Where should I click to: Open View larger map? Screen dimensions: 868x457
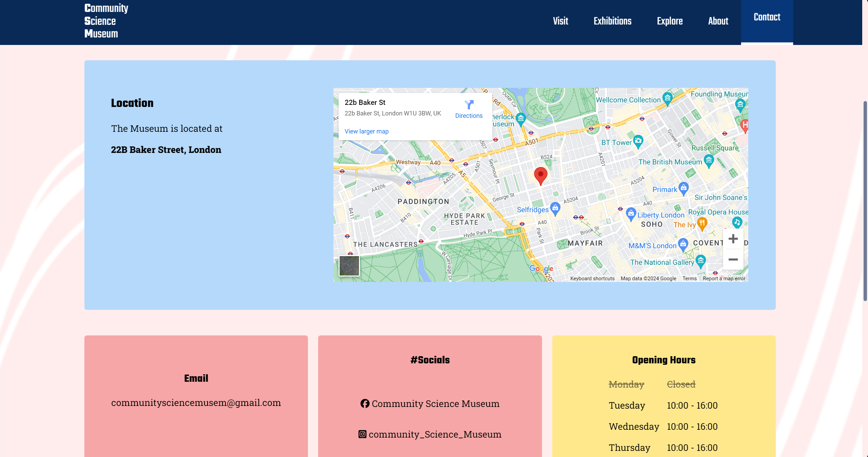tap(366, 131)
